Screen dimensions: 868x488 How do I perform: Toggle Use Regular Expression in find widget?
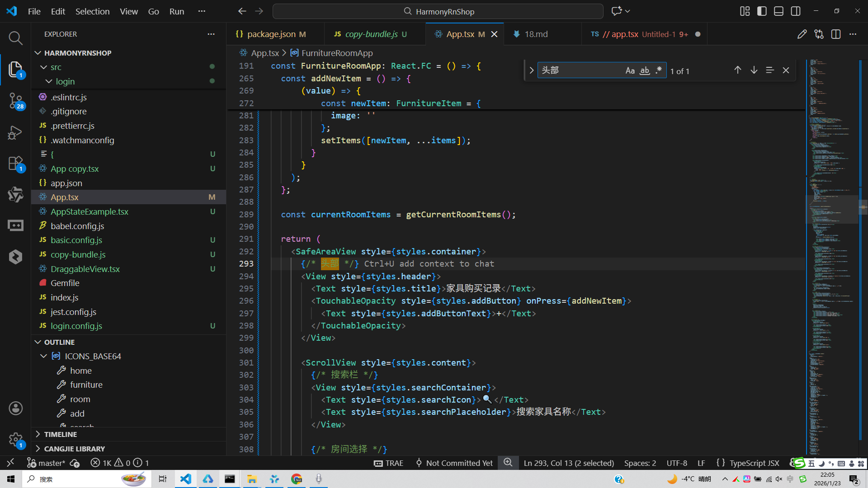click(659, 70)
